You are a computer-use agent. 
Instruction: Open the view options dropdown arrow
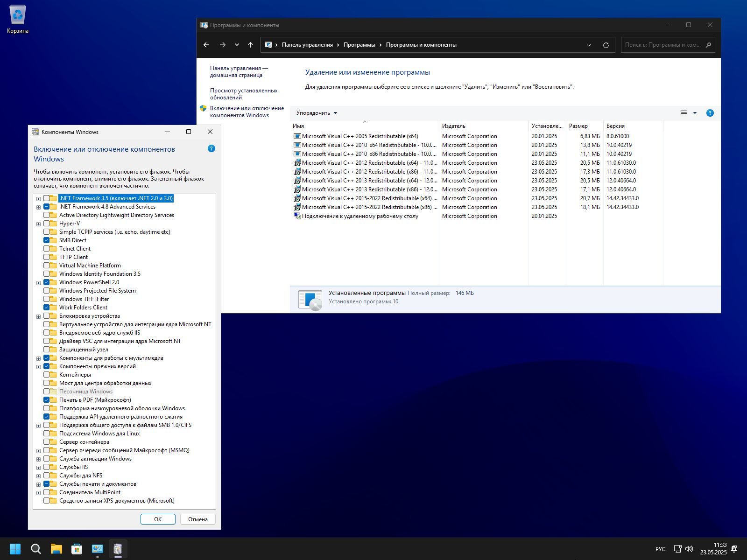pyautogui.click(x=695, y=113)
